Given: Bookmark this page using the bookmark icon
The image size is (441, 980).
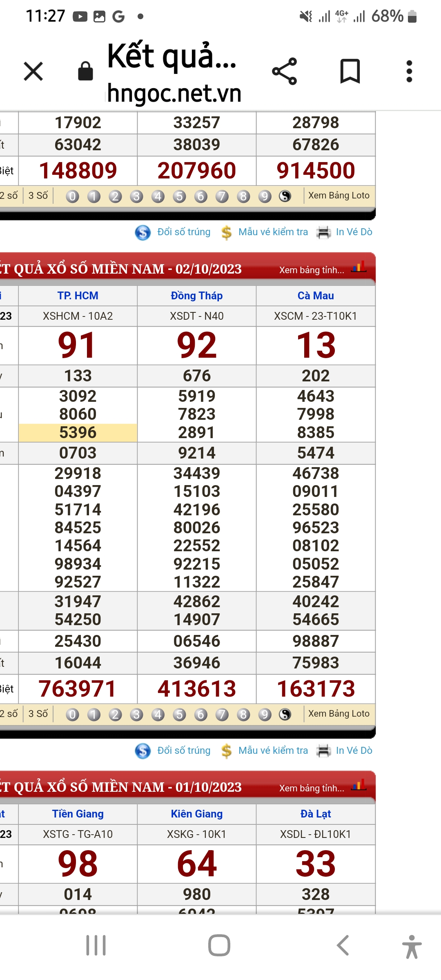Looking at the screenshot, I should [x=350, y=71].
